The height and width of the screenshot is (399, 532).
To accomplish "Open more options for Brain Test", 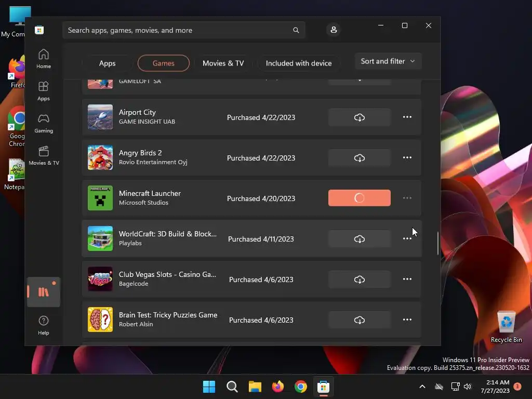I will tap(407, 320).
